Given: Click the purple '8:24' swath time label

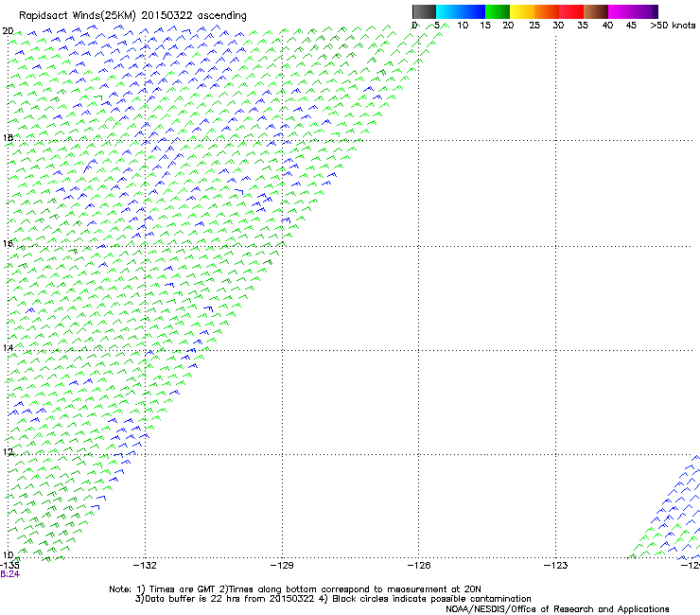Looking at the screenshot, I should tap(9, 574).
